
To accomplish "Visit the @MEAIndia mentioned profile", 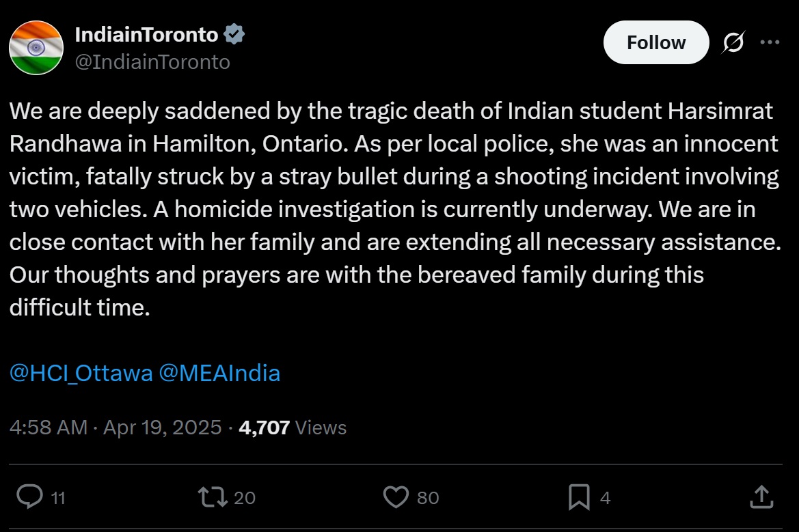I will click(219, 374).
